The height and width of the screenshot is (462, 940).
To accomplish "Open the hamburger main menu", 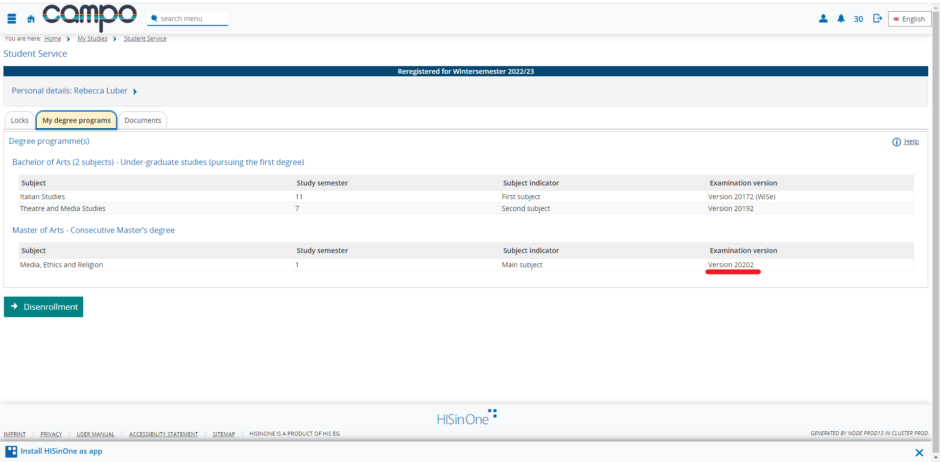I will 12,19.
